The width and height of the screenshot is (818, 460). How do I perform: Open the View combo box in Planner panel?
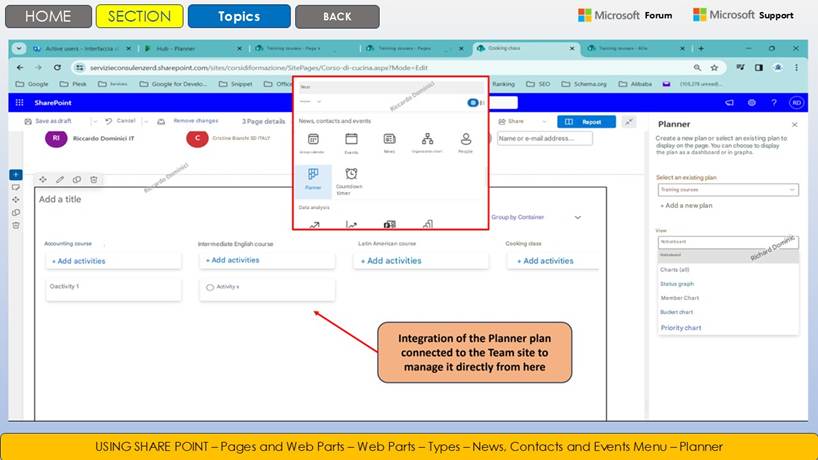727,241
